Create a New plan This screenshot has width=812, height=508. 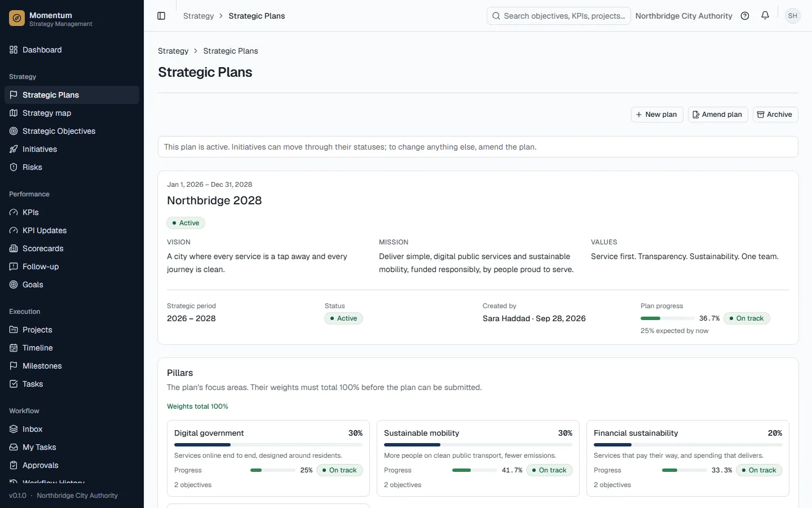pyautogui.click(x=657, y=115)
